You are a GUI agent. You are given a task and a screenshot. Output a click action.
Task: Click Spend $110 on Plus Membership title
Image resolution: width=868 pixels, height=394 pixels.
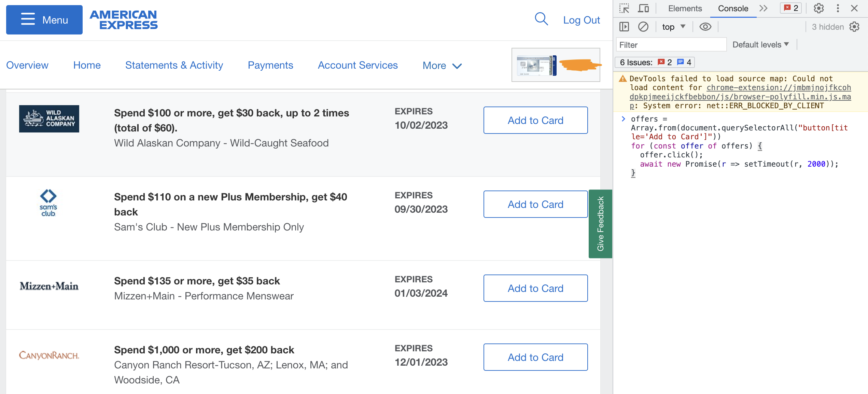click(x=230, y=204)
